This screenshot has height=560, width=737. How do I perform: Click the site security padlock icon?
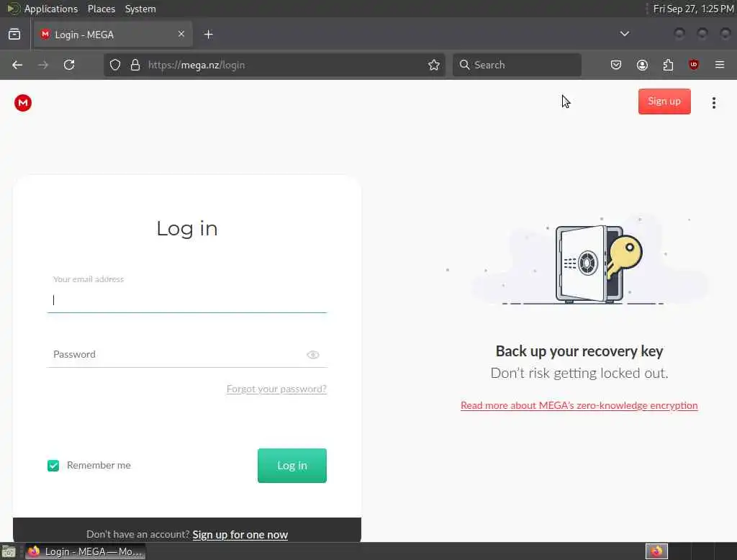pyautogui.click(x=135, y=65)
